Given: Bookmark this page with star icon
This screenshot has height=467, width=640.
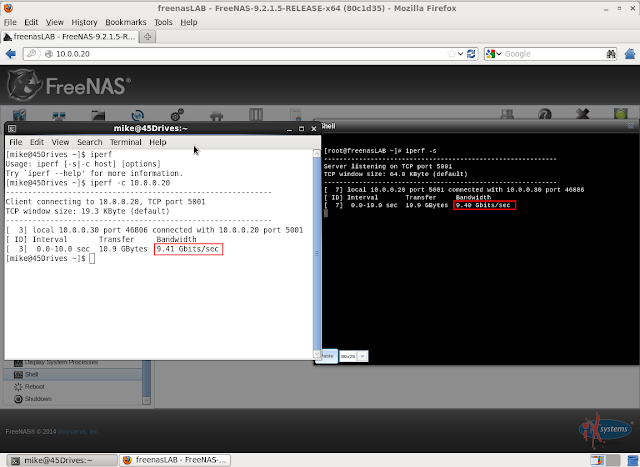Looking at the screenshot, I should click(x=451, y=54).
